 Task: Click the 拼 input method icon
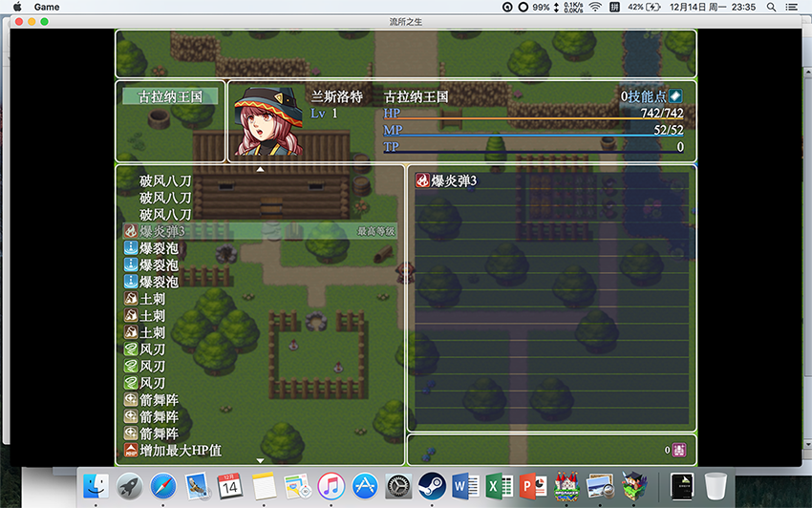(614, 7)
